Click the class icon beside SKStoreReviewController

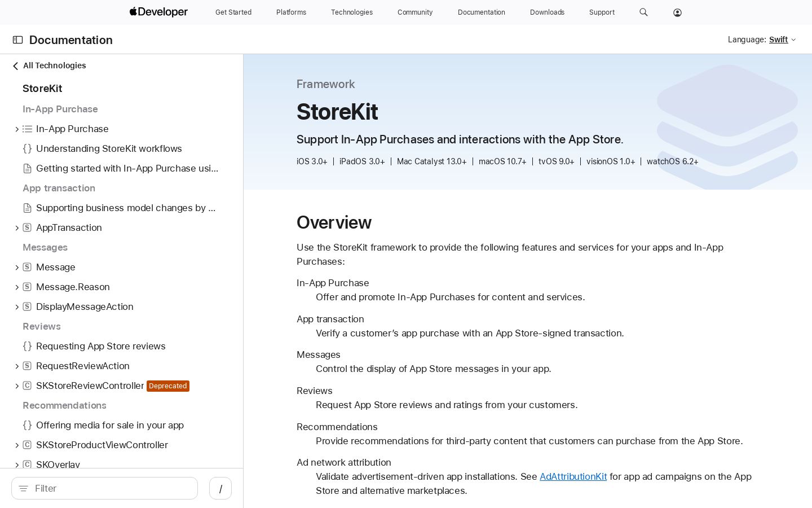pos(27,386)
